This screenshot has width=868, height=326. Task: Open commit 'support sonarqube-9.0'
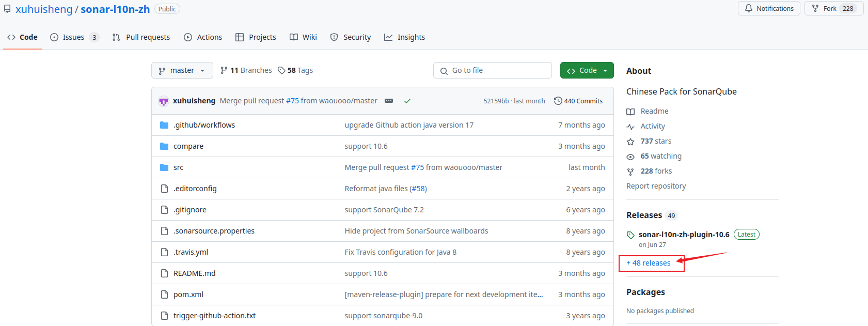384,316
